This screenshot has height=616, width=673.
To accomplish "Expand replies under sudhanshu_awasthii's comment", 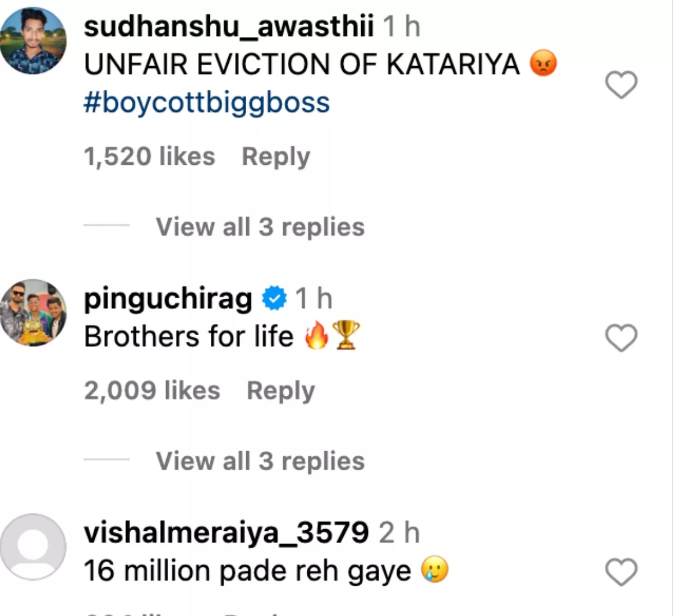I will coord(260,227).
